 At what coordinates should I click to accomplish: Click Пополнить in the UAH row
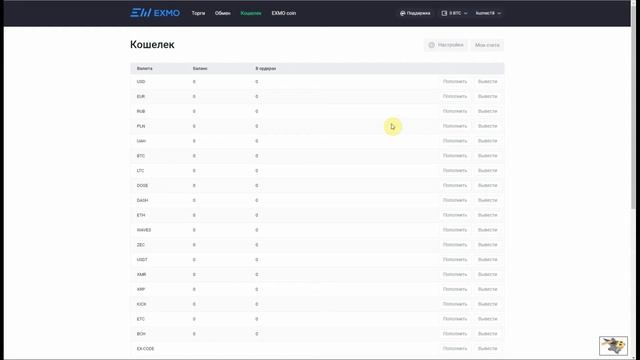pyautogui.click(x=455, y=141)
